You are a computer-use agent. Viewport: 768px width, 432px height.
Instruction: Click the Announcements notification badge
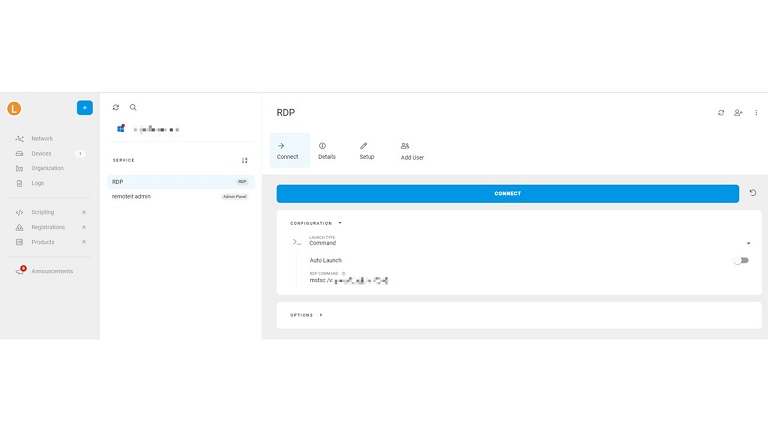(x=23, y=268)
